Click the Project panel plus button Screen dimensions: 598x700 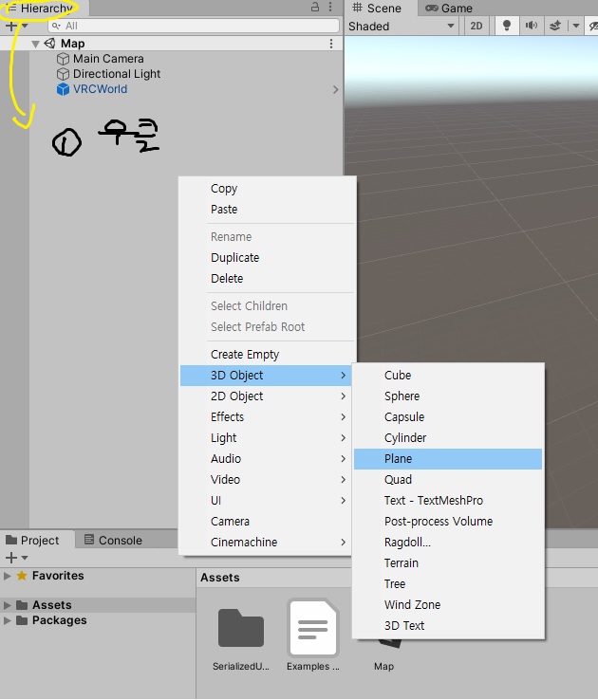tap(11, 558)
